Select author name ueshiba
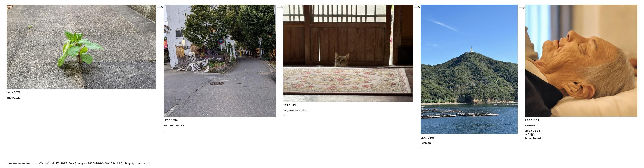This screenshot has height=168, width=644. pos(425,143)
